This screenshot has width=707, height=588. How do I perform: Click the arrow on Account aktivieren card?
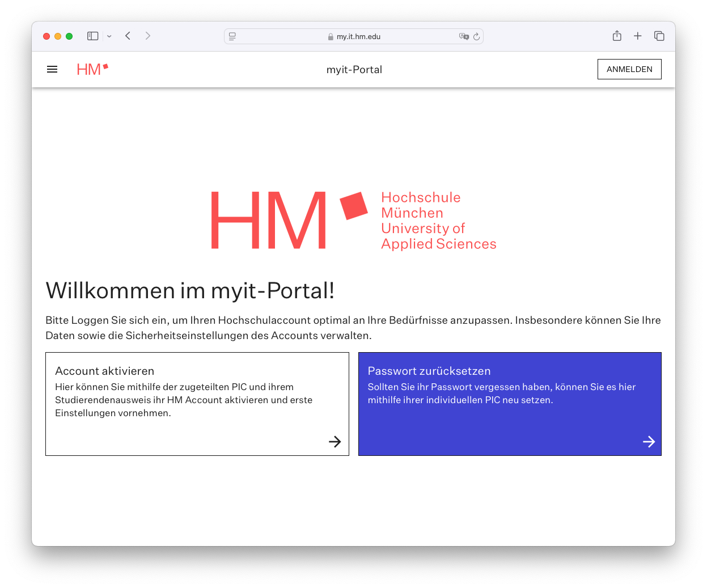(335, 442)
